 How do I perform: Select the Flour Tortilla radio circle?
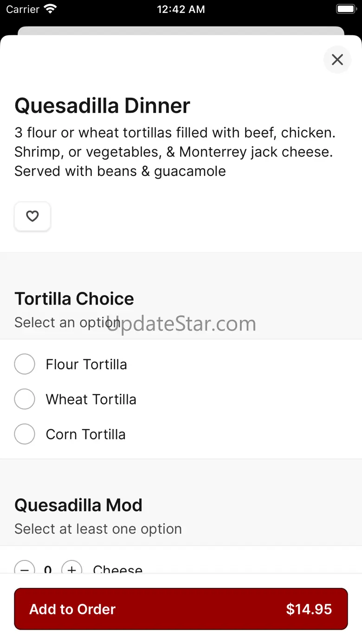click(x=25, y=364)
